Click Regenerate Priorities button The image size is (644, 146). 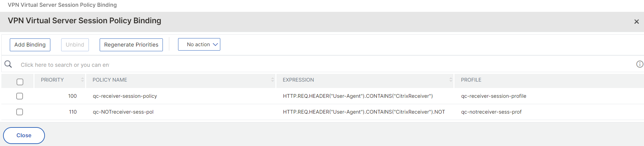pyautogui.click(x=131, y=45)
